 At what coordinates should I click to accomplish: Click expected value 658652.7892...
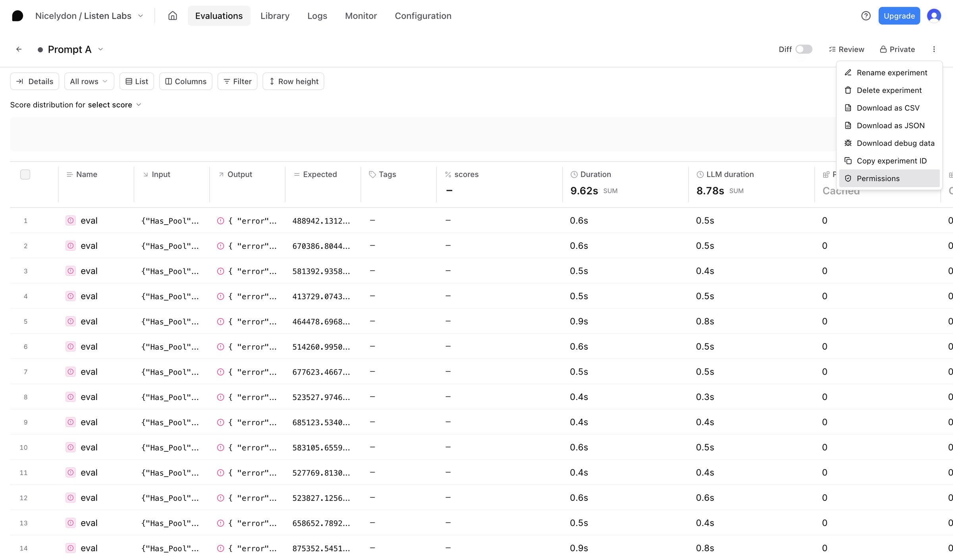321,523
